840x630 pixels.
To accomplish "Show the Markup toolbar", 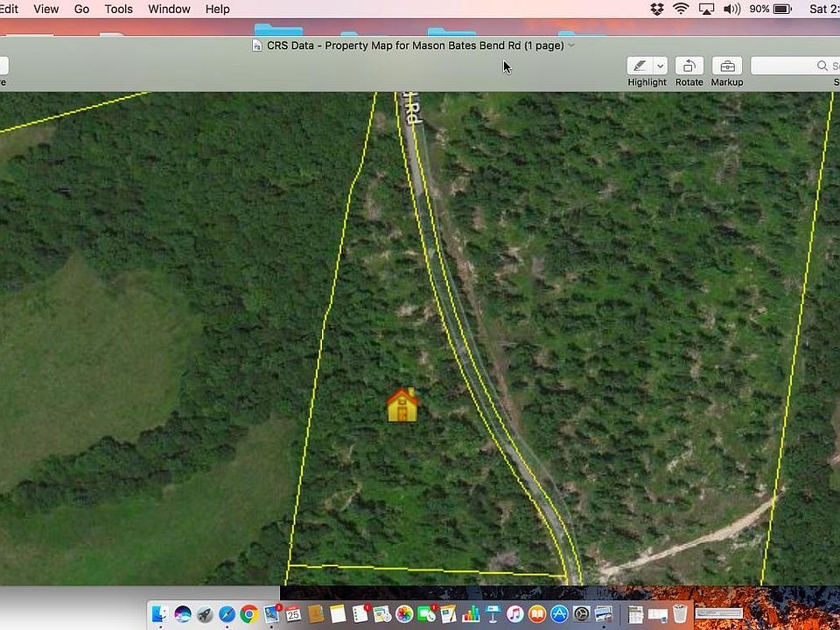I will [x=726, y=66].
